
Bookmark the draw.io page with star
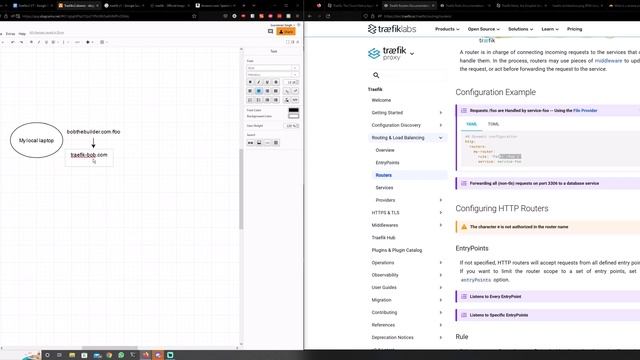tap(194, 16)
